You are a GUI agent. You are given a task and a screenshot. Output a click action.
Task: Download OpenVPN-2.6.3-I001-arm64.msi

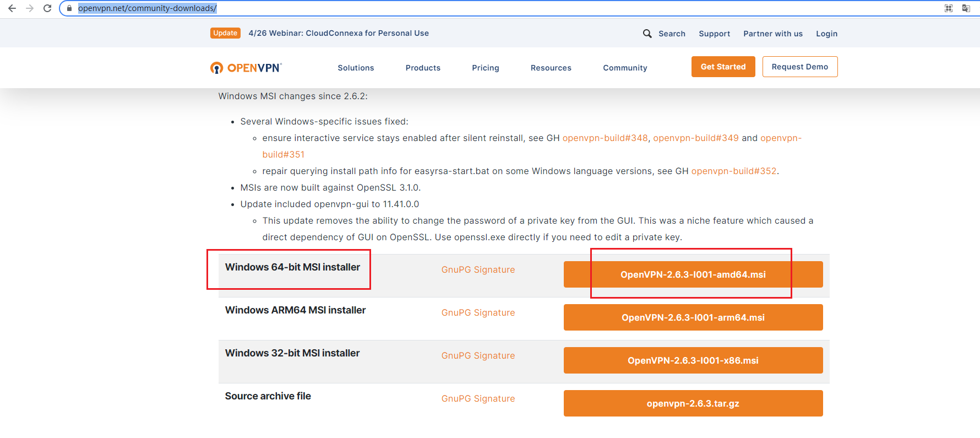(693, 317)
